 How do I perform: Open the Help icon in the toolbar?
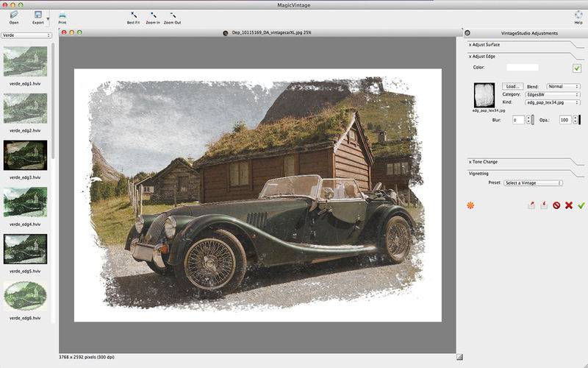click(x=578, y=15)
